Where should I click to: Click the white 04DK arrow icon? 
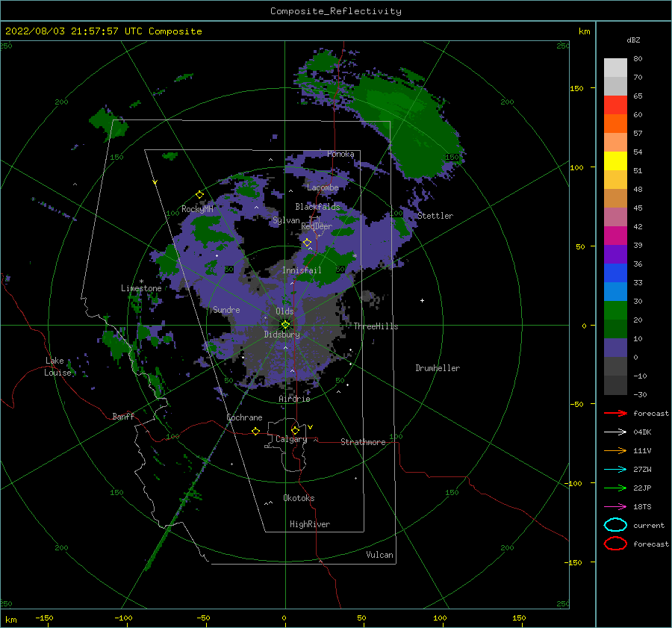point(615,432)
